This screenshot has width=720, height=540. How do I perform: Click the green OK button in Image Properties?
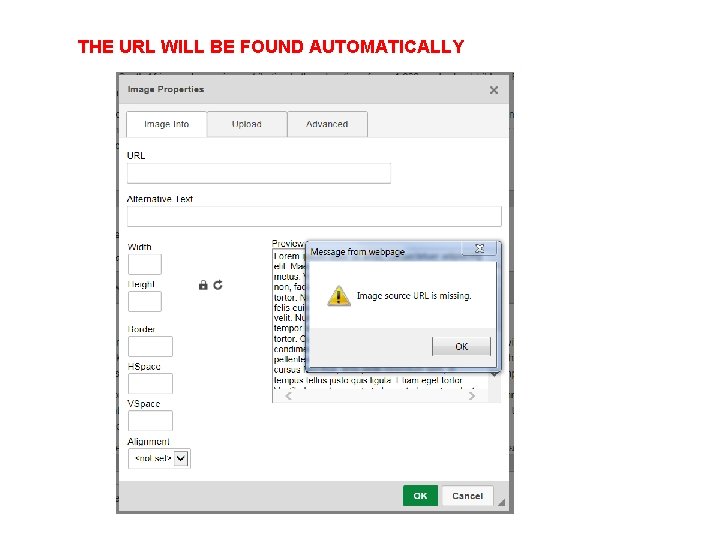point(420,496)
